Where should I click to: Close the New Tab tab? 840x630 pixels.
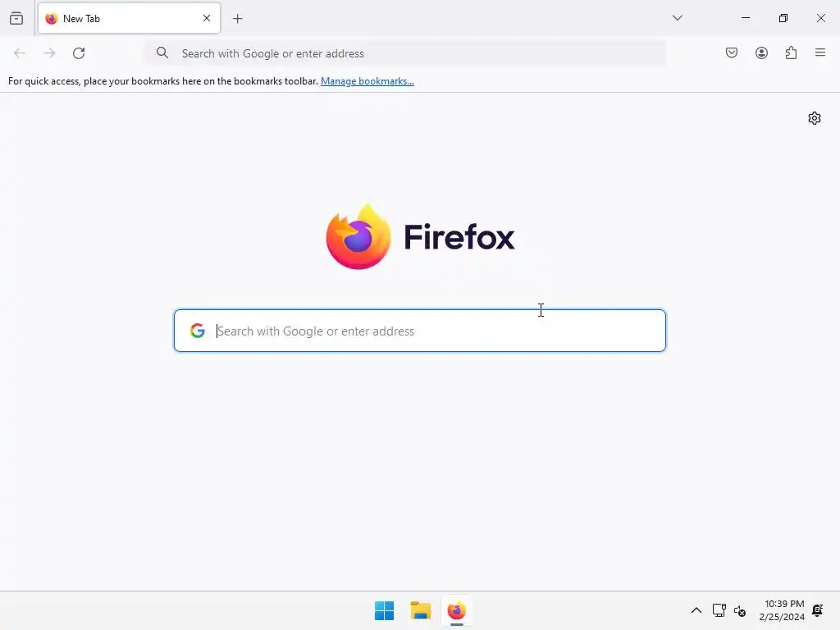pos(207,18)
